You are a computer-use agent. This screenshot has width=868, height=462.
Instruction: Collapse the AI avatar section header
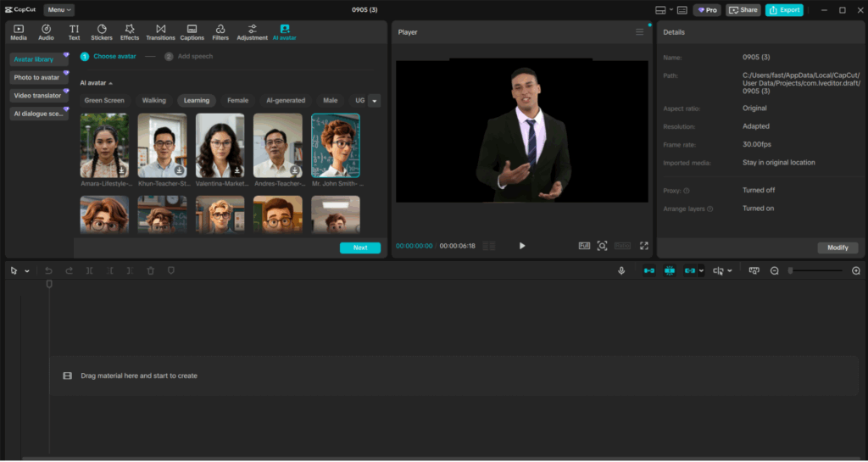(97, 83)
